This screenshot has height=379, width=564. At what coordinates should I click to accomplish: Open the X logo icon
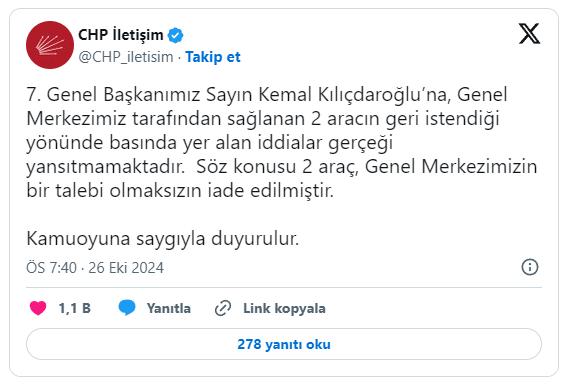529,33
